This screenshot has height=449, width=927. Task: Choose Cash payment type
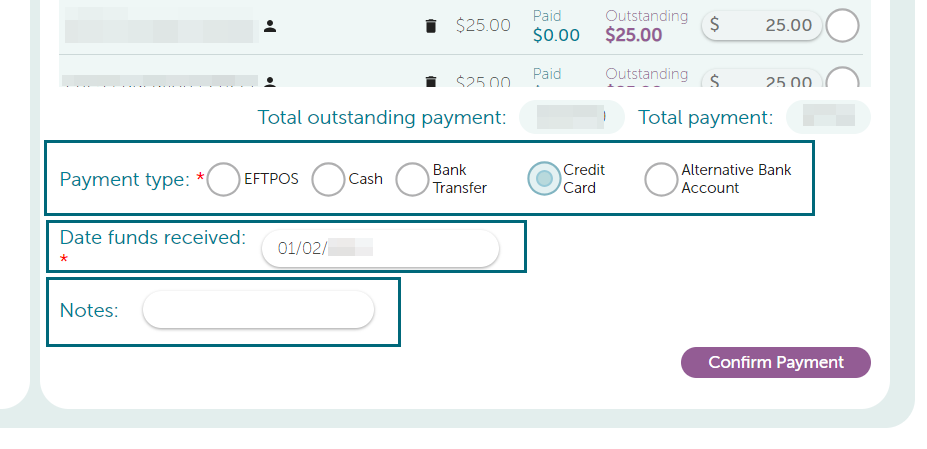[328, 179]
